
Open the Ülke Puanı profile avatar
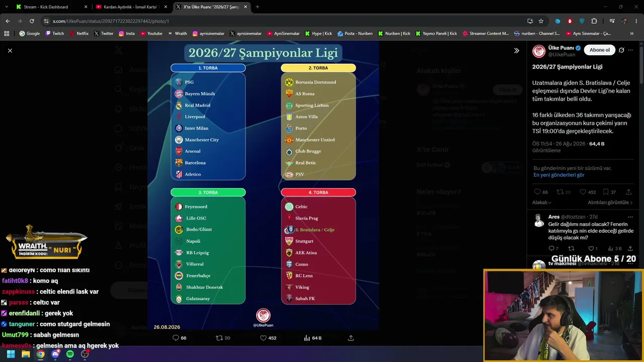click(539, 51)
